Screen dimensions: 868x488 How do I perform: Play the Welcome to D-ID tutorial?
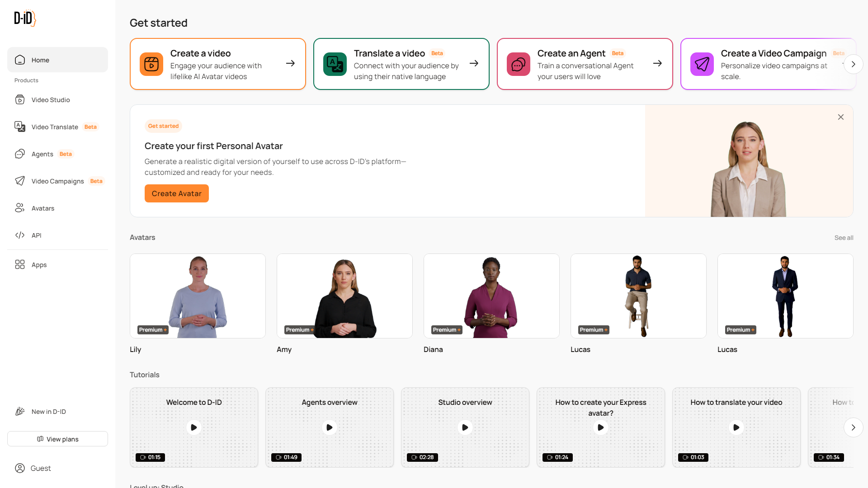pos(194,427)
